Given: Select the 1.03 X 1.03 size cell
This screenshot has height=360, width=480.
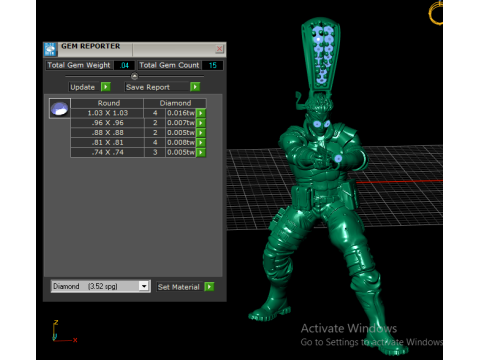Looking at the screenshot, I should tap(108, 113).
